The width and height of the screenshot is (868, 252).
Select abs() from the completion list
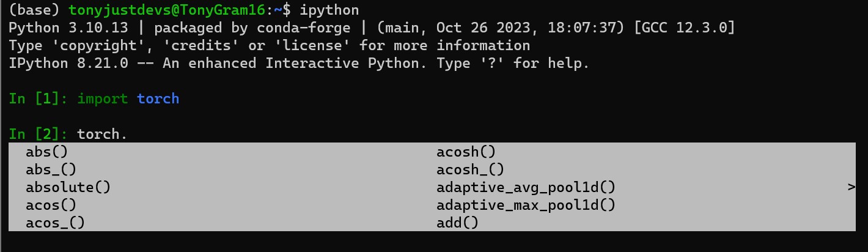tap(46, 152)
